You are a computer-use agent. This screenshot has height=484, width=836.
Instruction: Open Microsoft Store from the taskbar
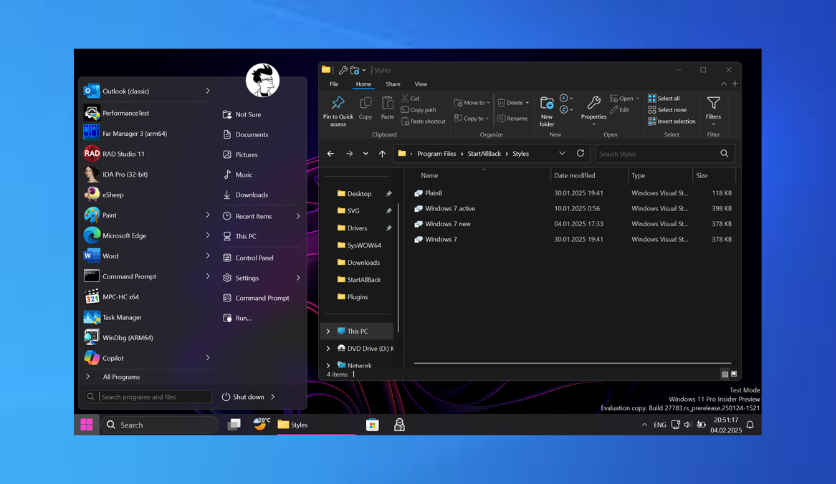pyautogui.click(x=372, y=424)
